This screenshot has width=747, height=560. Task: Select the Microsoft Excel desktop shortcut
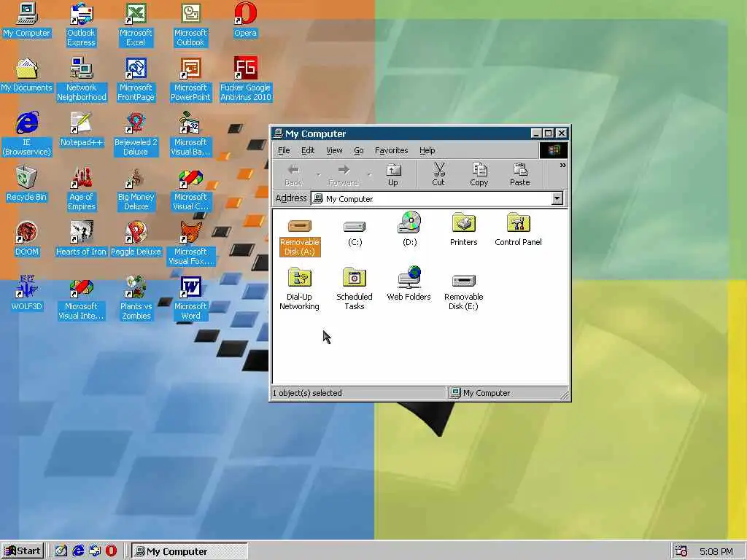(x=136, y=25)
